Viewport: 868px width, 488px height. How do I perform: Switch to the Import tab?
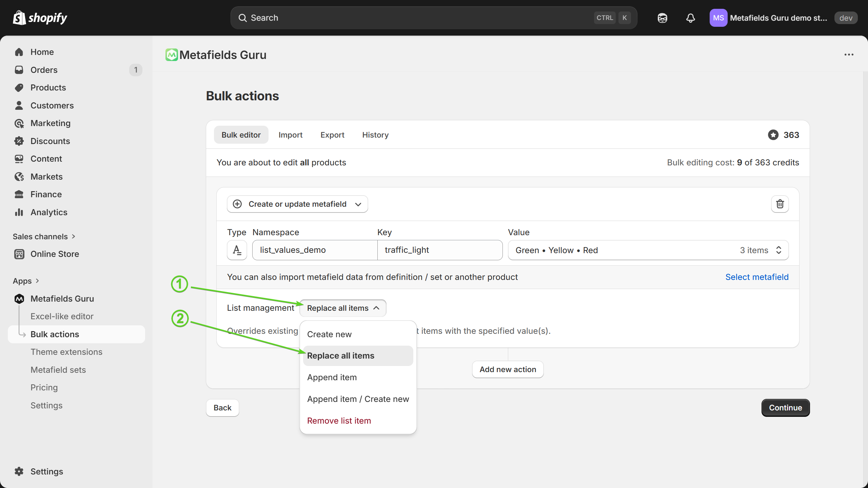tap(290, 135)
